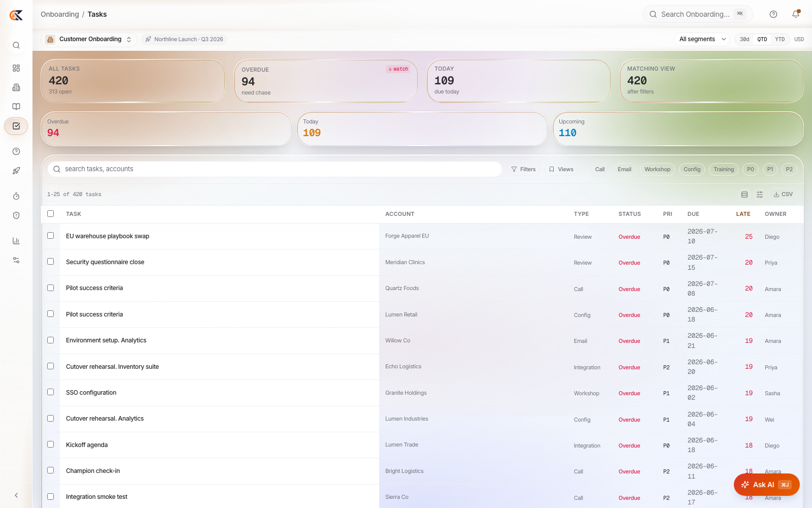The width and height of the screenshot is (812, 508).
Task: Open the shield alert icon in sidebar
Action: coord(16,215)
